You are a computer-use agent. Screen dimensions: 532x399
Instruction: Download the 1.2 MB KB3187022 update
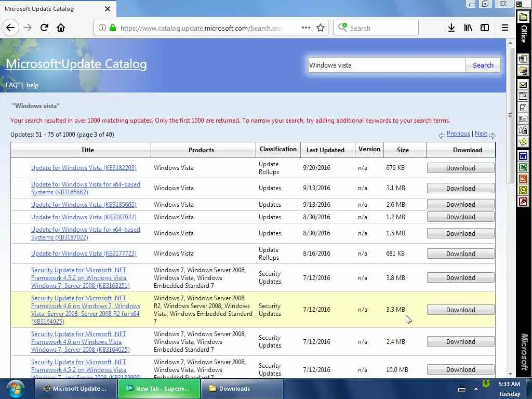[460, 217]
